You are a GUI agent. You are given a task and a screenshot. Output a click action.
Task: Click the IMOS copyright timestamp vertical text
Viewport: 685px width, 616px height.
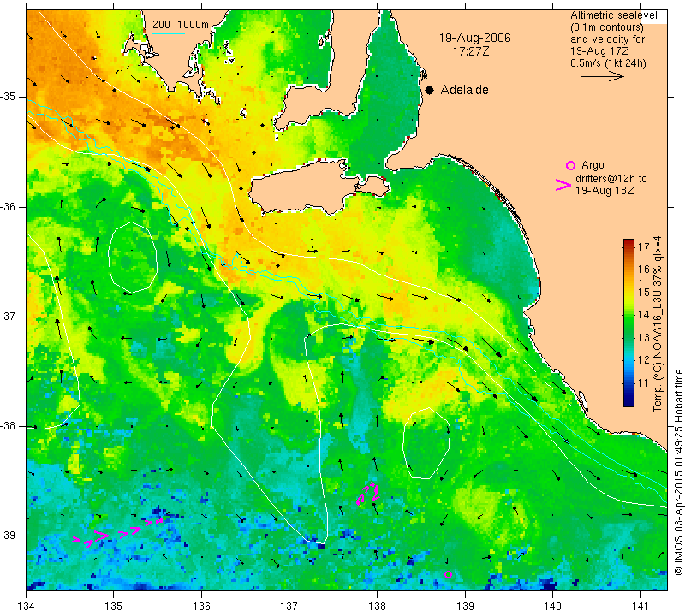(x=678, y=471)
